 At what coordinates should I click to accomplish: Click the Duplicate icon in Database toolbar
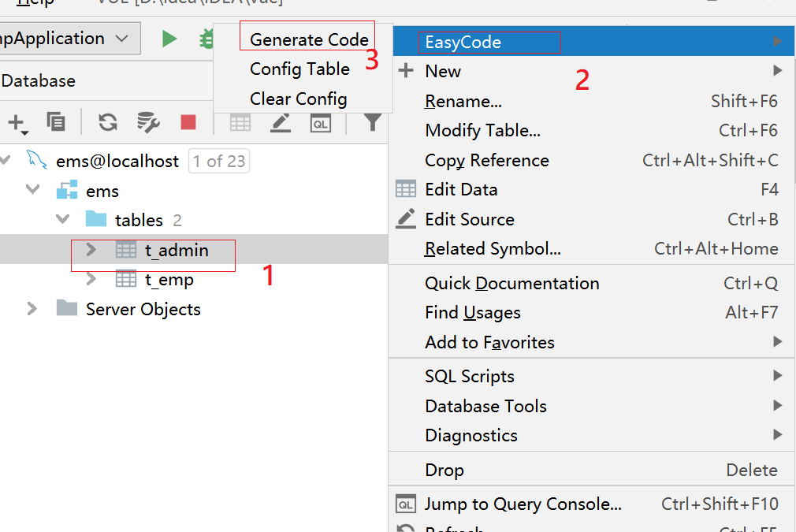(56, 122)
